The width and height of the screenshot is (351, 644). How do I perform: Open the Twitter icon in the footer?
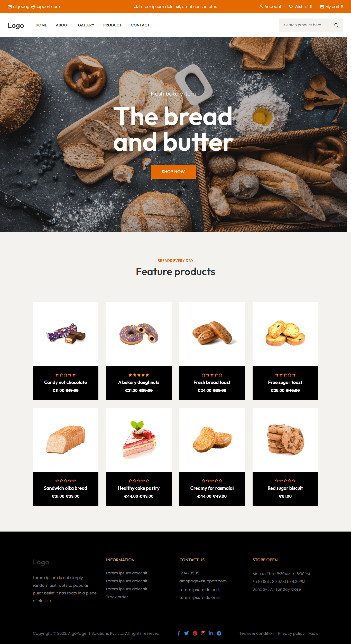pos(187,633)
